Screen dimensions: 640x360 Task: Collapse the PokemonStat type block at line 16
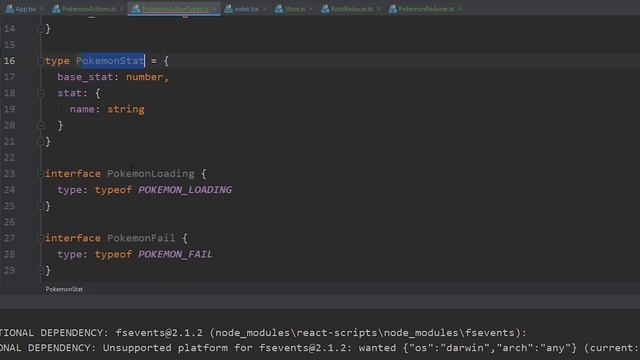[40, 61]
